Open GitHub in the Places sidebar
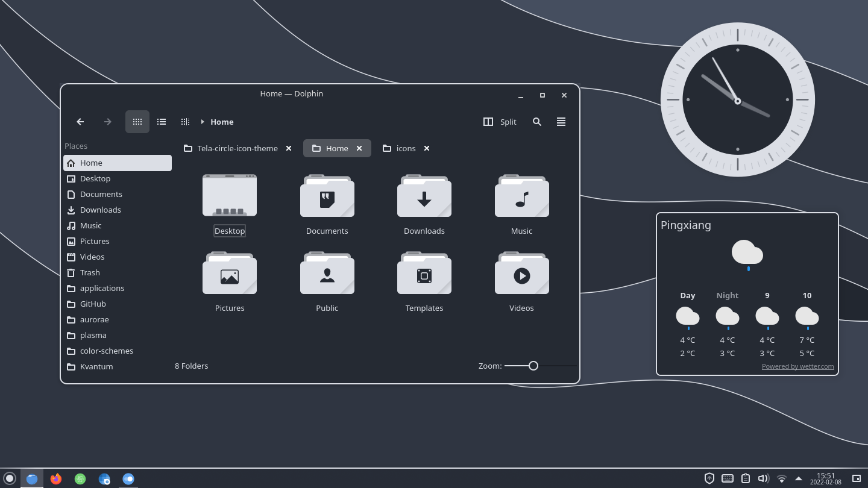This screenshot has height=488, width=868. (x=118, y=304)
